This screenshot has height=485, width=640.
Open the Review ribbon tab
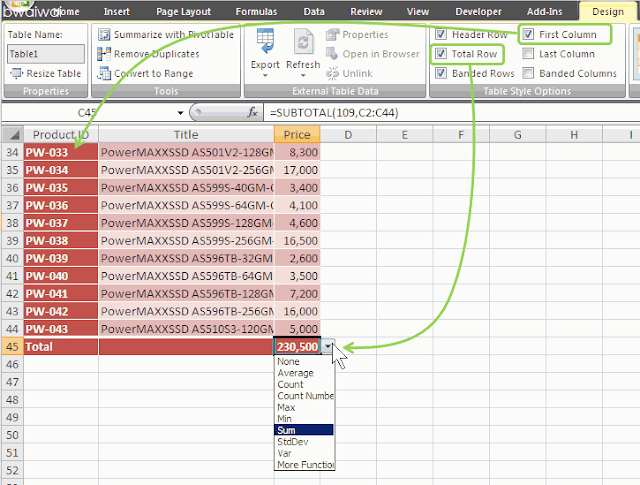(x=366, y=12)
